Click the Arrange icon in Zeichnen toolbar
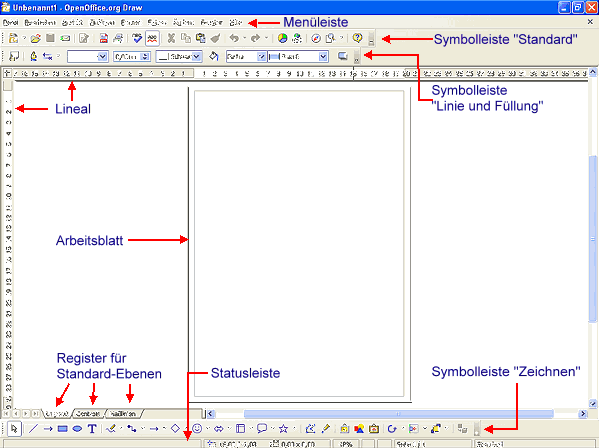This screenshot has width=599, height=448. [x=435, y=429]
